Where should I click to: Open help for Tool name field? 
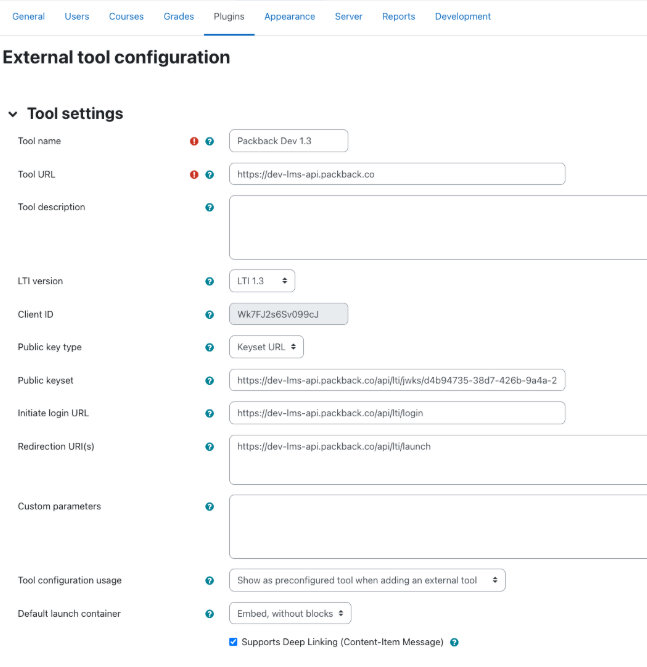tap(209, 141)
